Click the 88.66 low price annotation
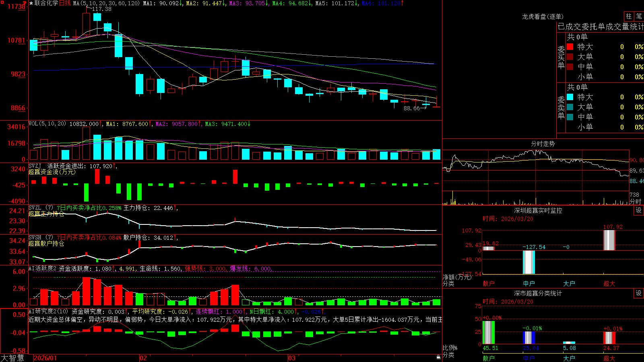The width and height of the screenshot is (644, 362). pos(411,108)
